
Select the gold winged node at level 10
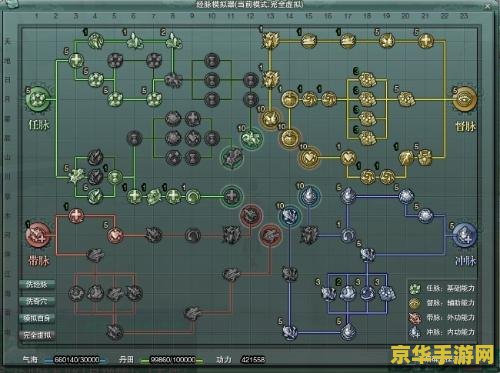pos(270,118)
